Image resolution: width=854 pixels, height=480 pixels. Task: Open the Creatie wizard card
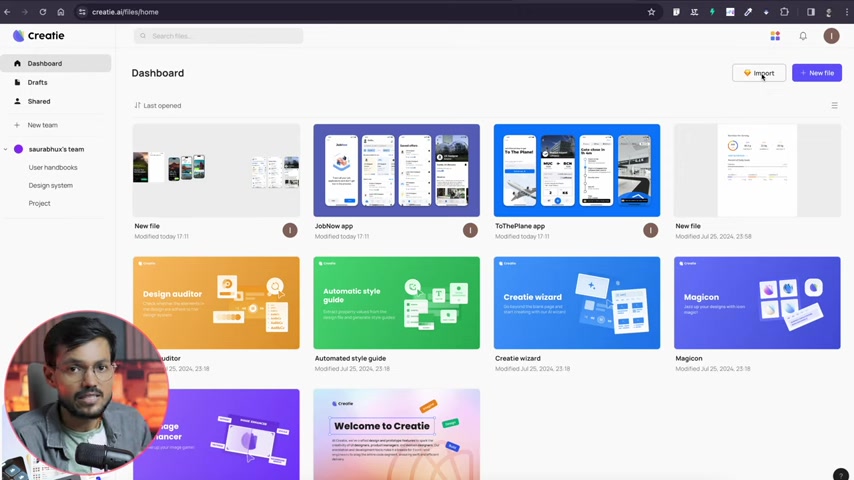point(577,303)
